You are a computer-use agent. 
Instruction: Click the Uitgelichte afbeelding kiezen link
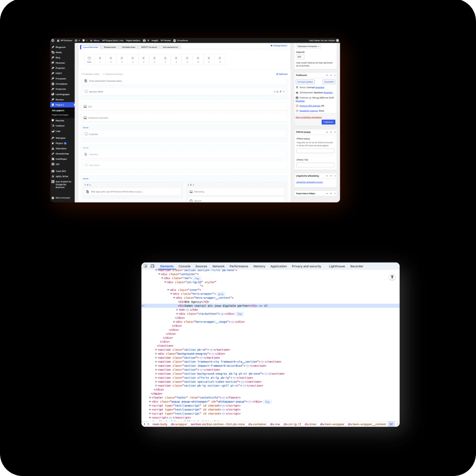(x=309, y=182)
